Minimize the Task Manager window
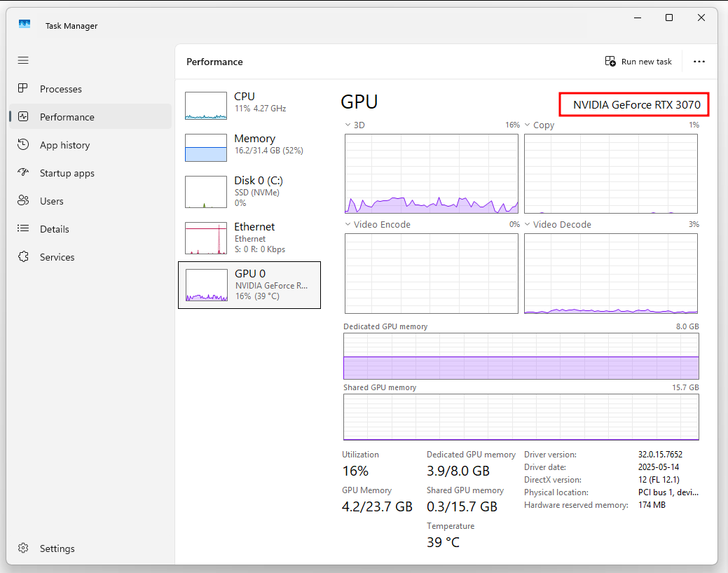Viewport: 728px width, 573px height. [638, 18]
